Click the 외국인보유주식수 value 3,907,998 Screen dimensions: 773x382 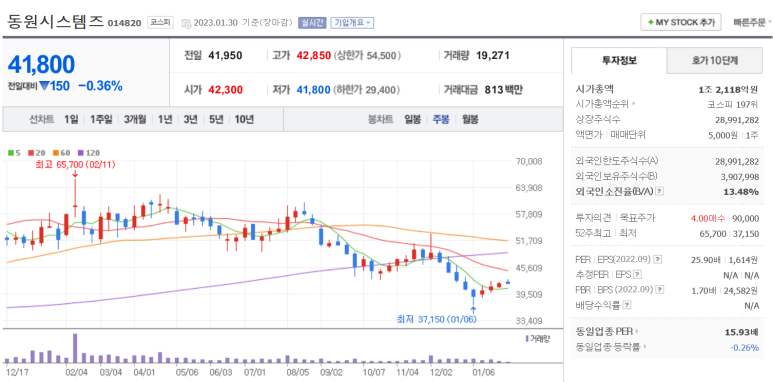pos(739,176)
